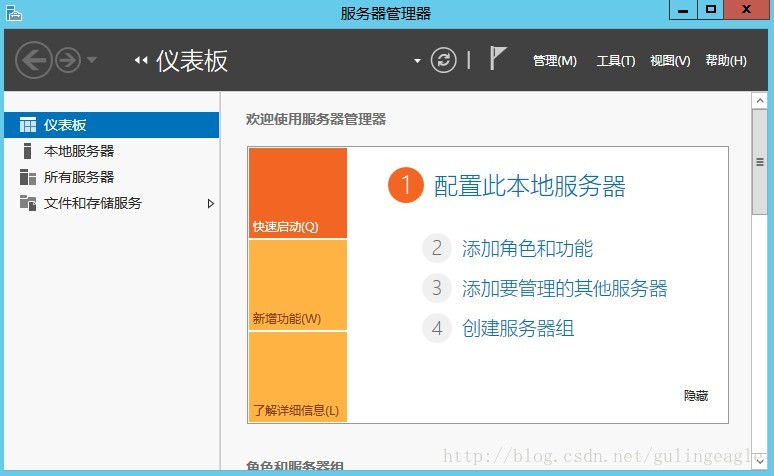Open the dropdown arrow left of refresh
The height and width of the screenshot is (476, 774).
[418, 61]
